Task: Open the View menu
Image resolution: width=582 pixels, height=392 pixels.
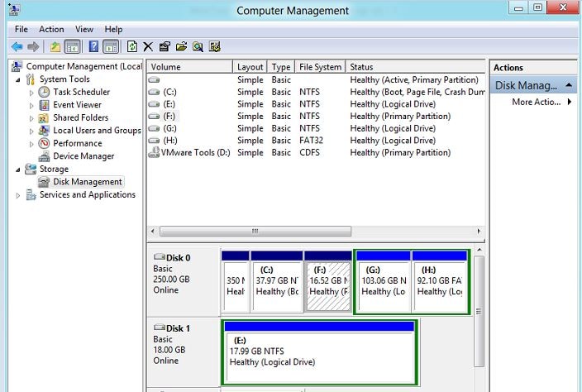Action: click(x=84, y=29)
